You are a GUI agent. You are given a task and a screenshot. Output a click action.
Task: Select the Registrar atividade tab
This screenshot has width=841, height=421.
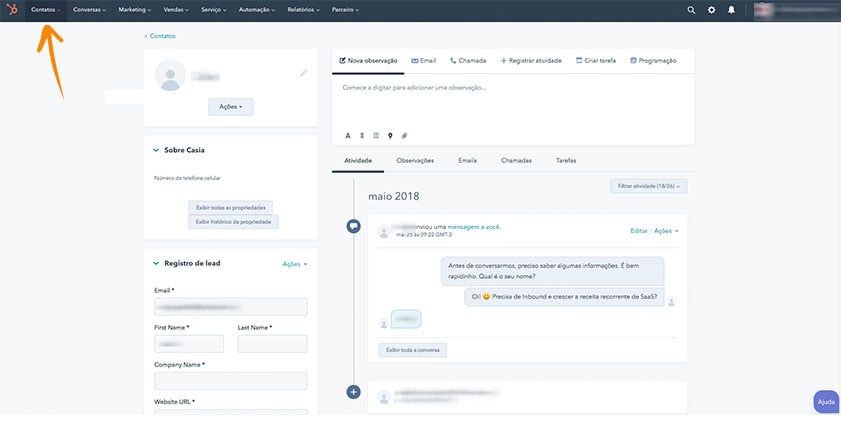[x=531, y=61]
